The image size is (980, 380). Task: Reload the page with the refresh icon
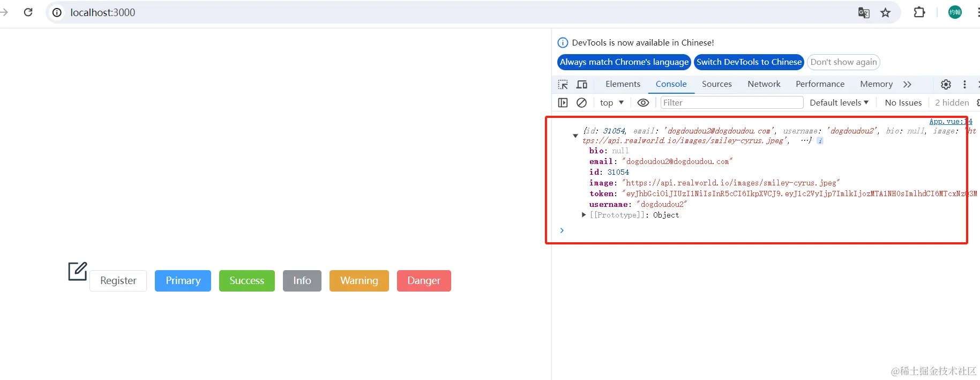tap(28, 12)
